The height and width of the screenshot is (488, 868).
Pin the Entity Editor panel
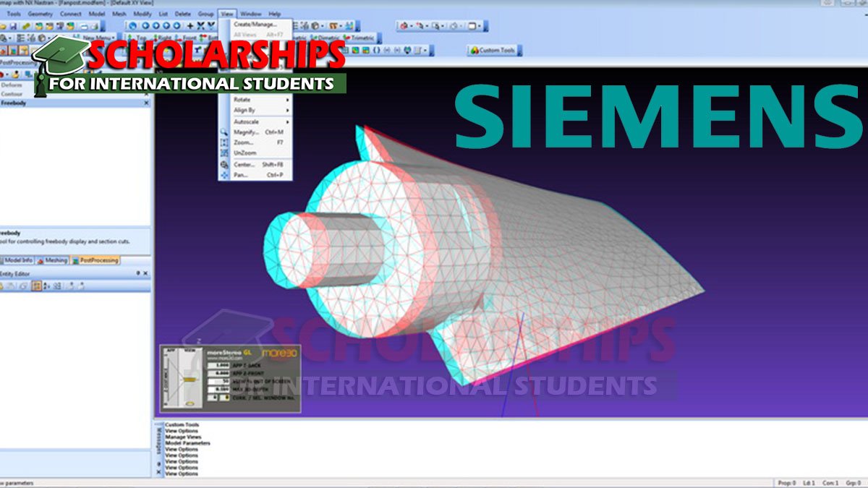coord(138,273)
